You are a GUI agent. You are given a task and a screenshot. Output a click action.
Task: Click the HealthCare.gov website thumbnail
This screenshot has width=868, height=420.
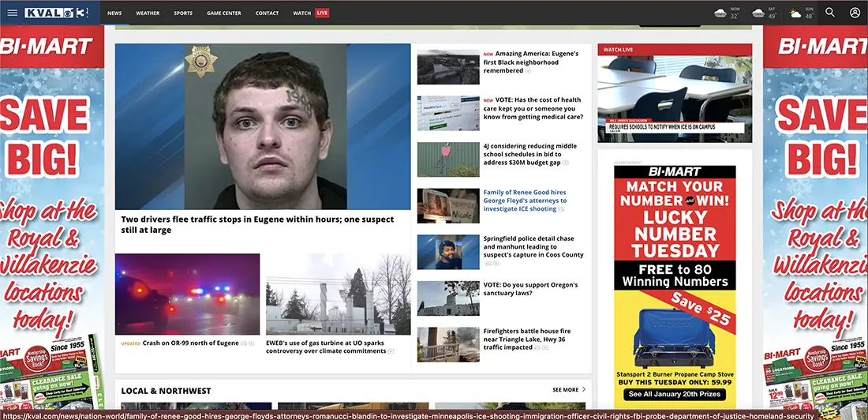coord(448,113)
